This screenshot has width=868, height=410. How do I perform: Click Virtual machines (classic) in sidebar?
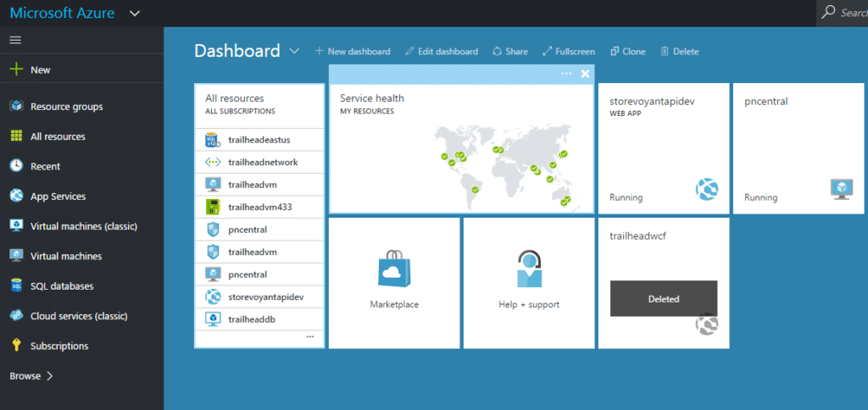(84, 225)
